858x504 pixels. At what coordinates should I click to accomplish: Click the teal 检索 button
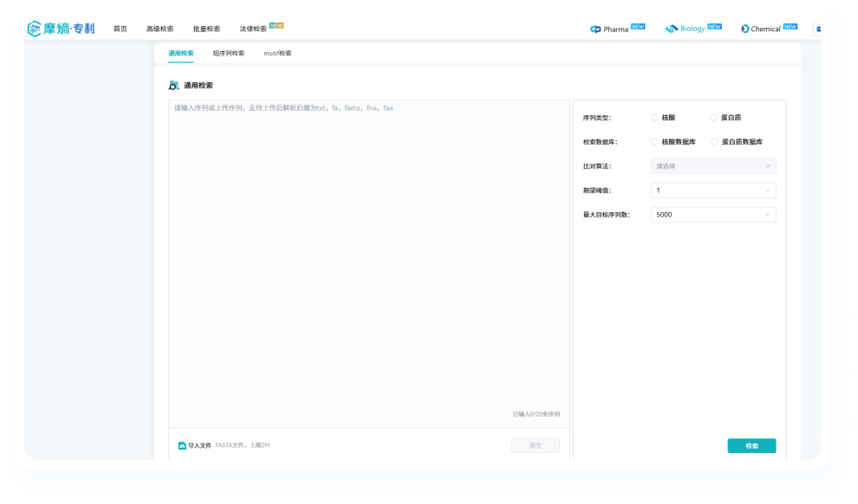pos(751,445)
